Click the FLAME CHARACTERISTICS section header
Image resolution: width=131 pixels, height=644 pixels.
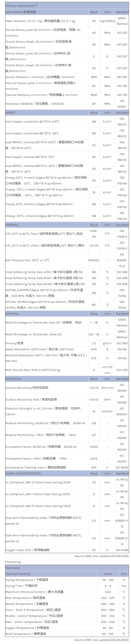click(23, 473)
